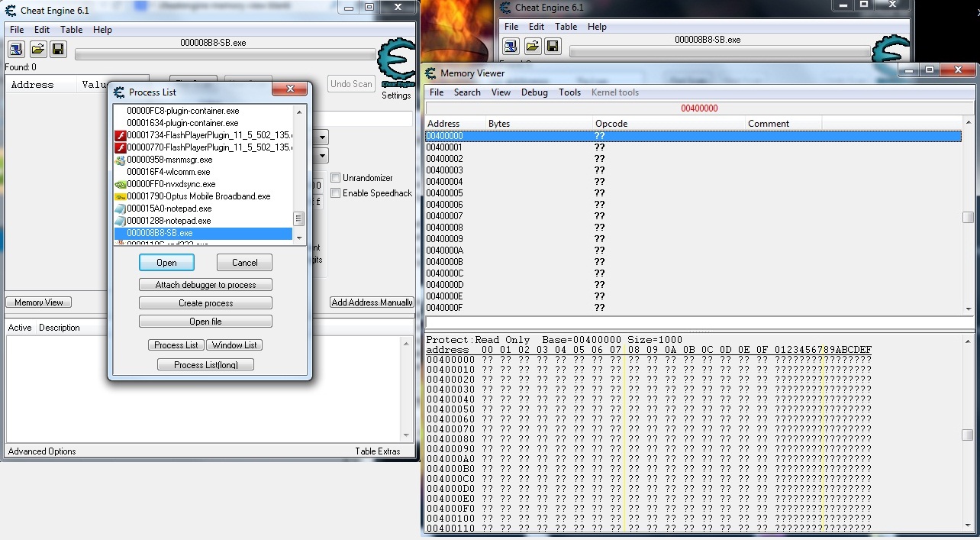
Task: Select the 000015A0-notepad.exe icon
Action: (120, 209)
